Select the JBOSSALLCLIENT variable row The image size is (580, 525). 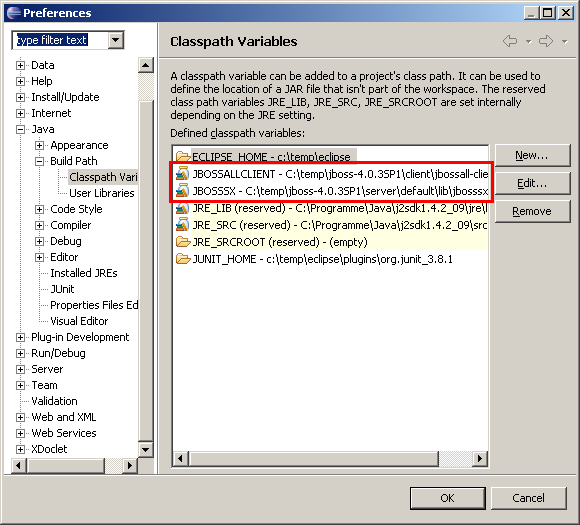331,174
